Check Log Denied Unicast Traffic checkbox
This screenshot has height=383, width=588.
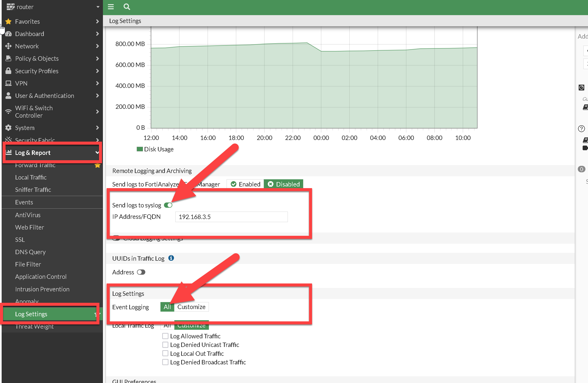click(165, 344)
